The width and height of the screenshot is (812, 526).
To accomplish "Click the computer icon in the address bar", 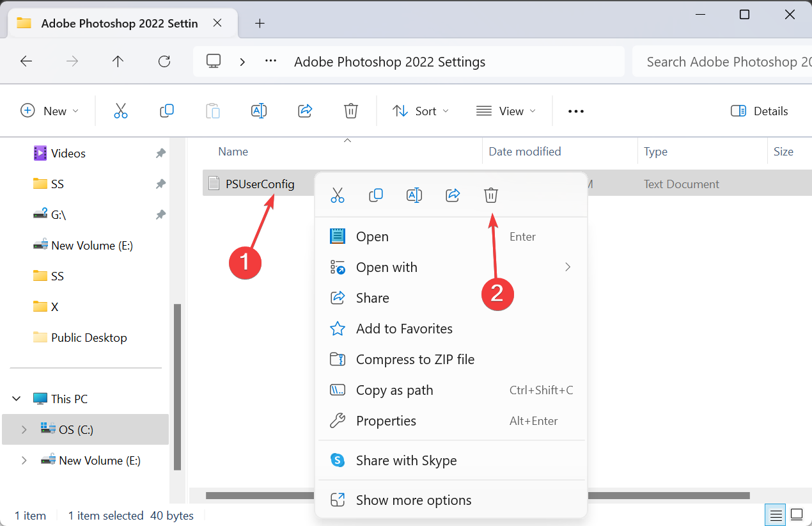I will [214, 61].
